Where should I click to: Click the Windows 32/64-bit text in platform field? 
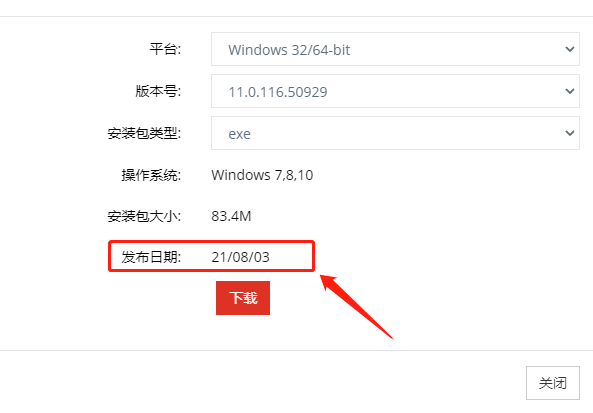tap(289, 50)
